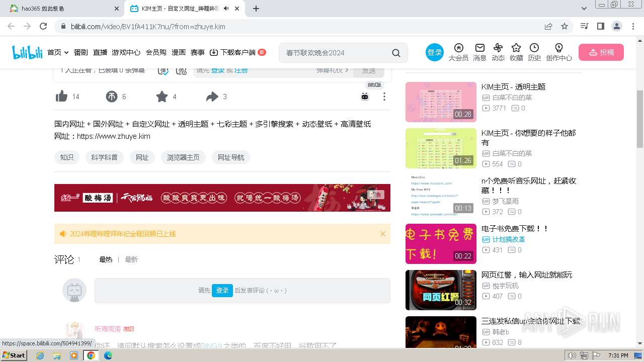644x362 pixels.
Task: Bookmark this page with star icon
Action: 565,26
